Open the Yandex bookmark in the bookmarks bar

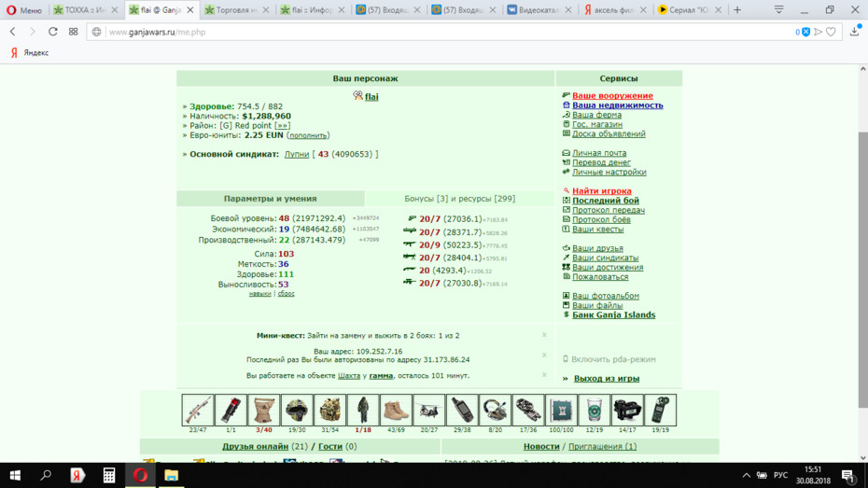tap(29, 52)
